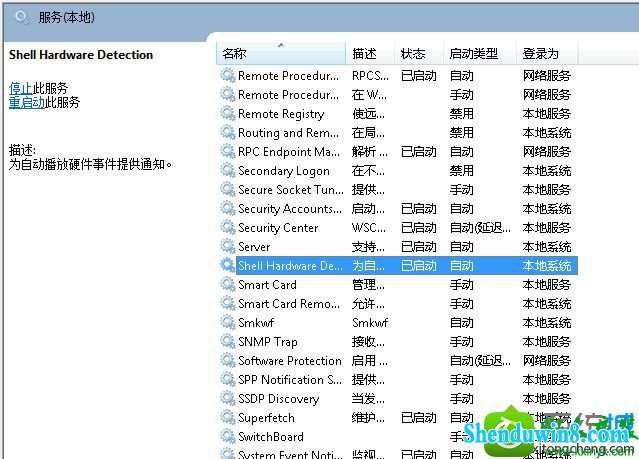Select the Secondary Logon service name

pos(284,171)
